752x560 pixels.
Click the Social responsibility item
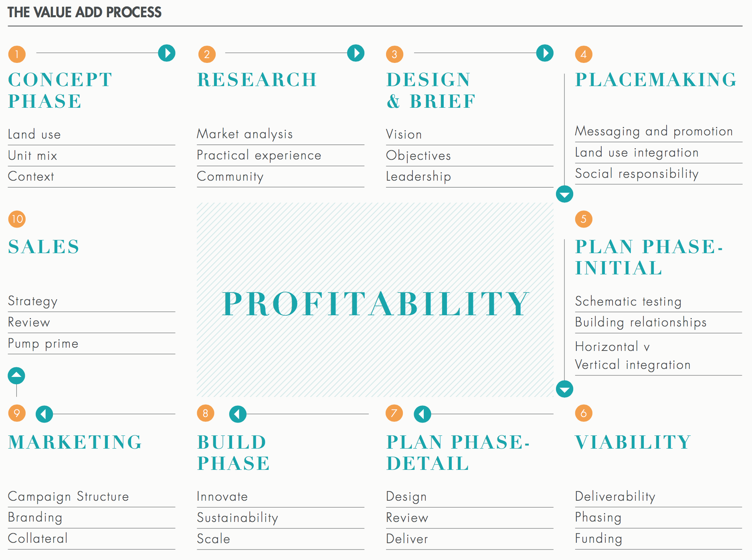click(x=637, y=174)
